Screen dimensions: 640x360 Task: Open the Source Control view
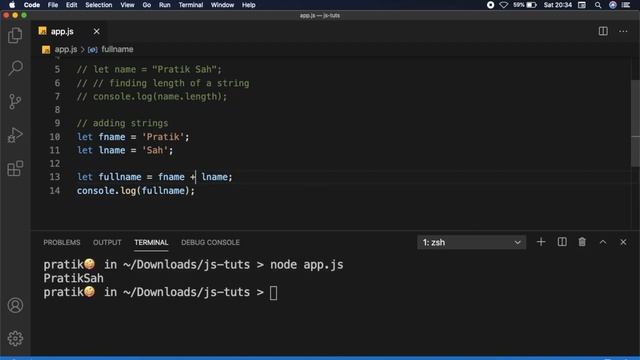[x=15, y=102]
